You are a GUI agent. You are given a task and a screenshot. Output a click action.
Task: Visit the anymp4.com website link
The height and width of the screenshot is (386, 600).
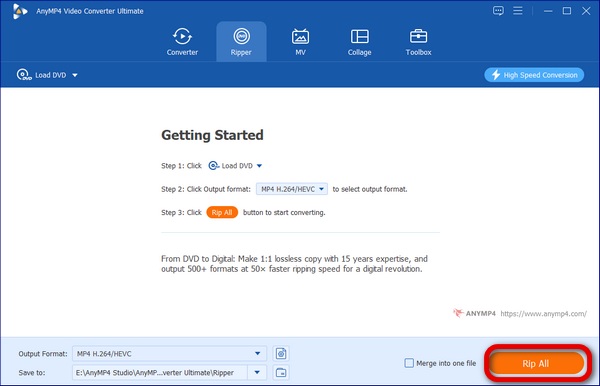tap(543, 314)
